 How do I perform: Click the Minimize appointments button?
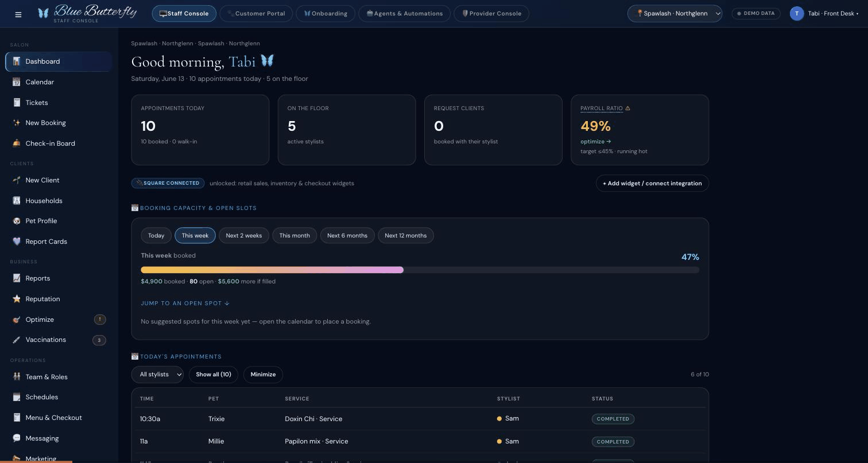(x=263, y=375)
